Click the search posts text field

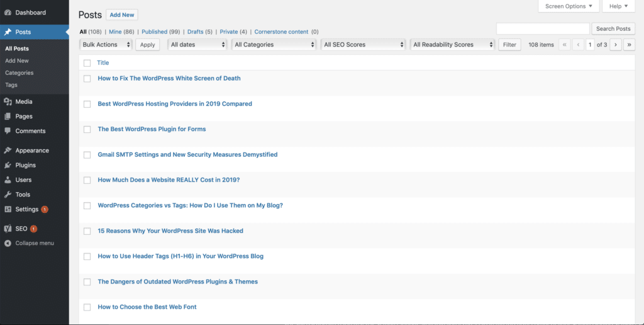pos(543,29)
